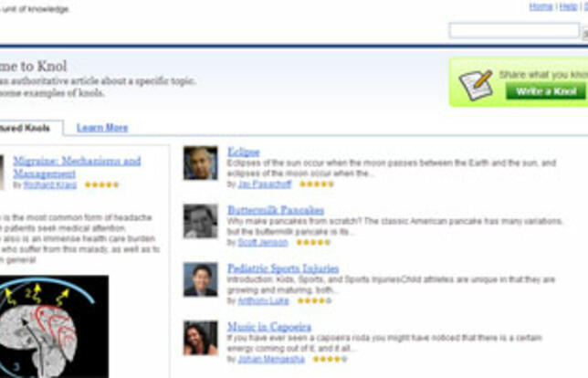The height and width of the screenshot is (378, 588).
Task: Click the star rating under Migraine article
Action: (x=101, y=184)
